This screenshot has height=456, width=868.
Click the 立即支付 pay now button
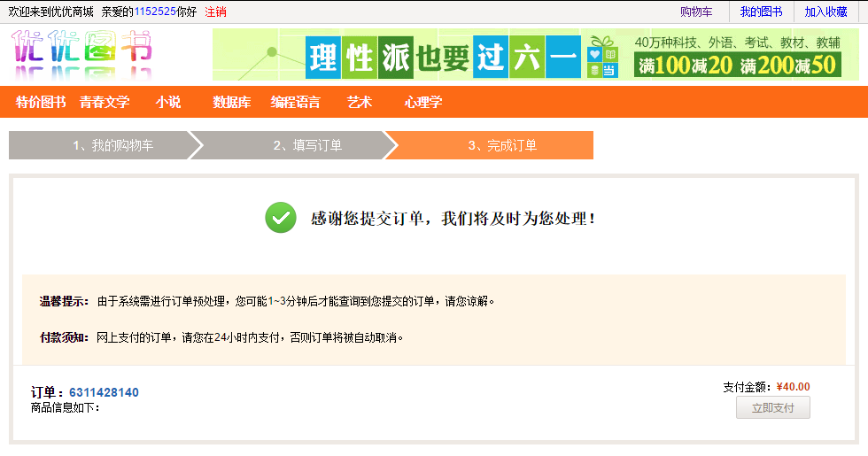pyautogui.click(x=772, y=407)
